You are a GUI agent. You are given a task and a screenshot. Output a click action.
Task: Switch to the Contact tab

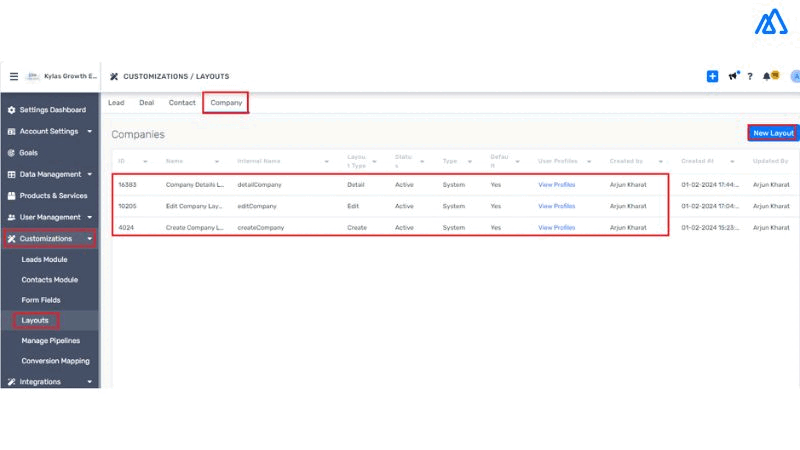182,102
